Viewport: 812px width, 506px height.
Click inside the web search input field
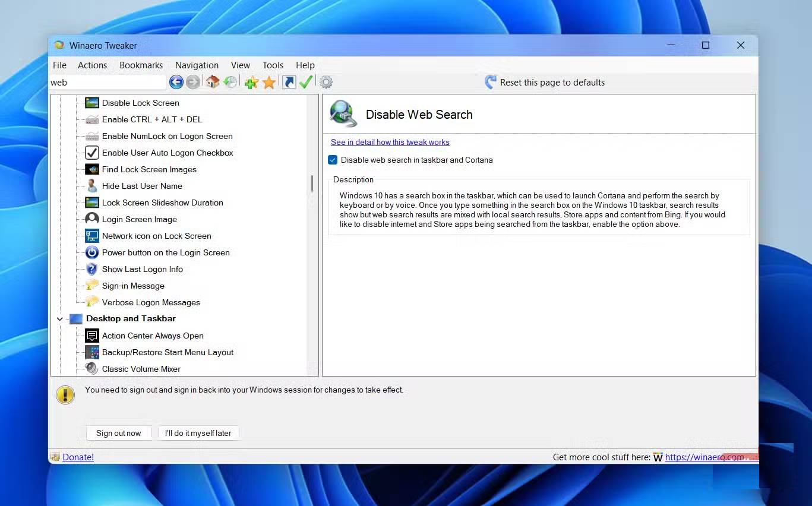107,82
